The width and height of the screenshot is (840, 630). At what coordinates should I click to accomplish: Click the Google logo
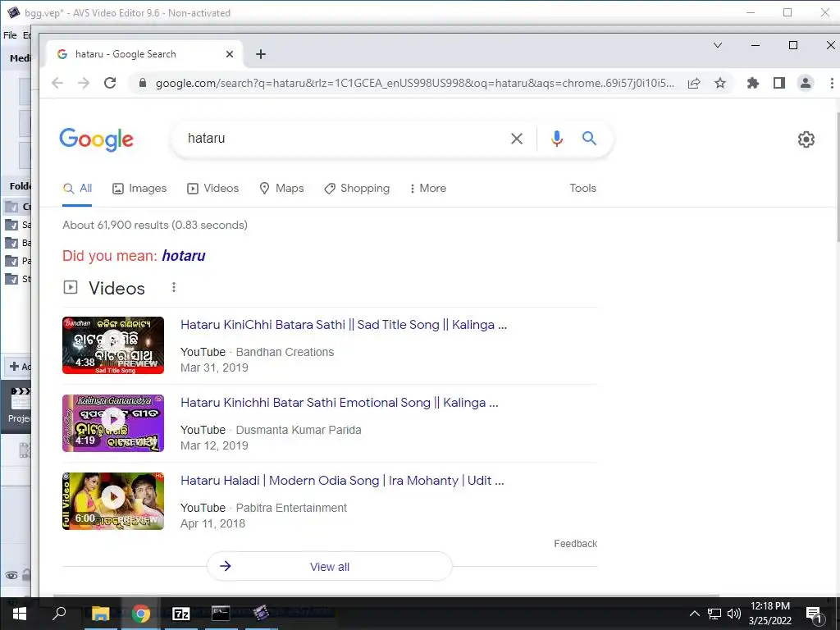97,139
